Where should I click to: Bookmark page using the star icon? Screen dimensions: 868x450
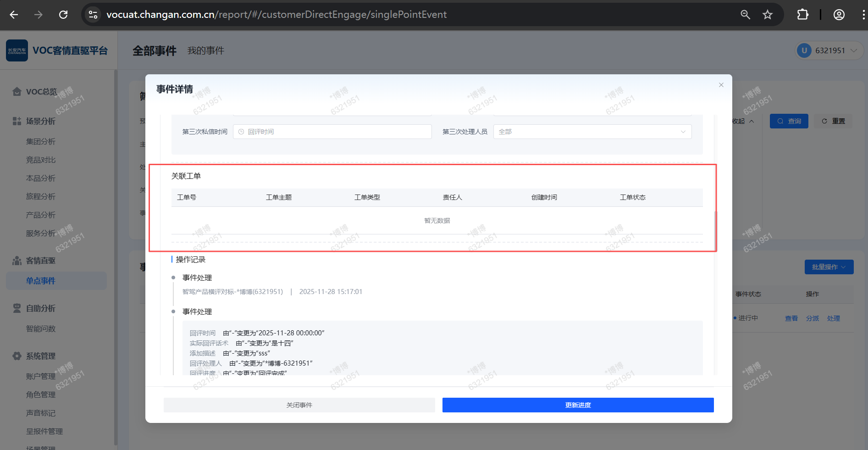768,15
